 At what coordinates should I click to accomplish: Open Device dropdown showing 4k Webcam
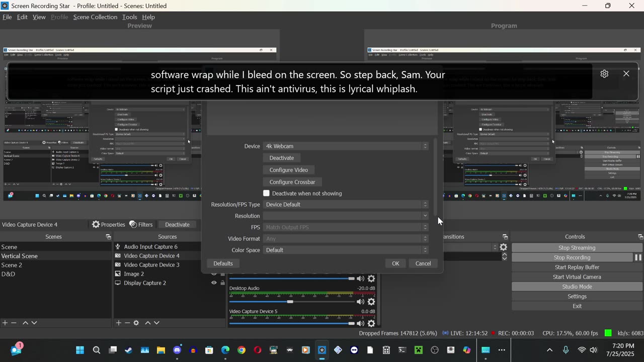[x=346, y=146]
